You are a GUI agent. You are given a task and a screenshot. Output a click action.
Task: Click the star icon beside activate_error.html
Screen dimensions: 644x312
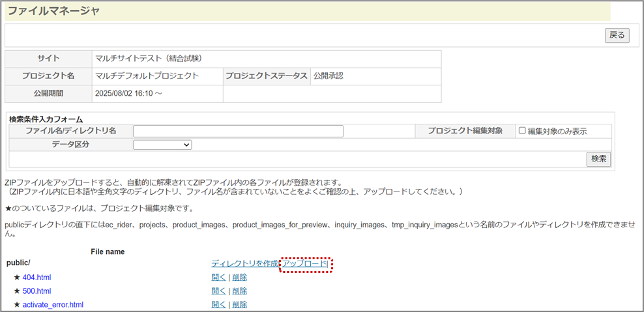[17, 305]
